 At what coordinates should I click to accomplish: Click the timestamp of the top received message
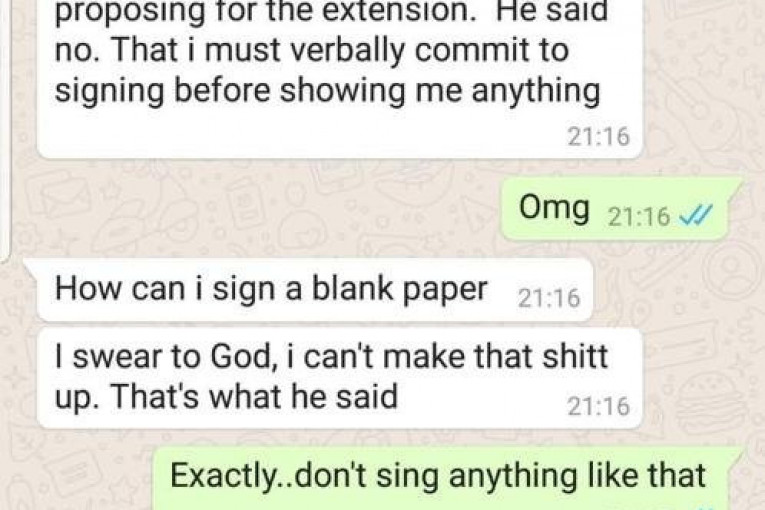click(x=598, y=136)
